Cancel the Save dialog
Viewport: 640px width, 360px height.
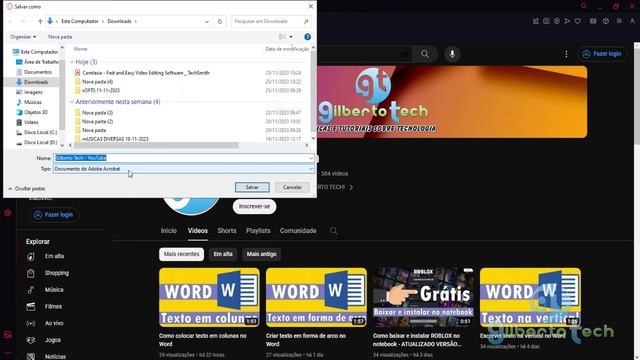pos(292,187)
